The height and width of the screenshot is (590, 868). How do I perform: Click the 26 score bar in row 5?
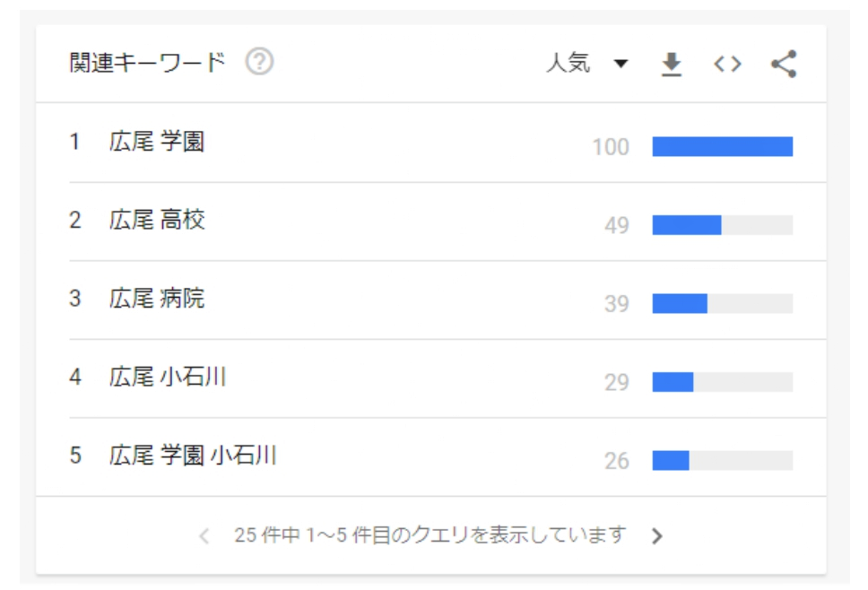(723, 461)
